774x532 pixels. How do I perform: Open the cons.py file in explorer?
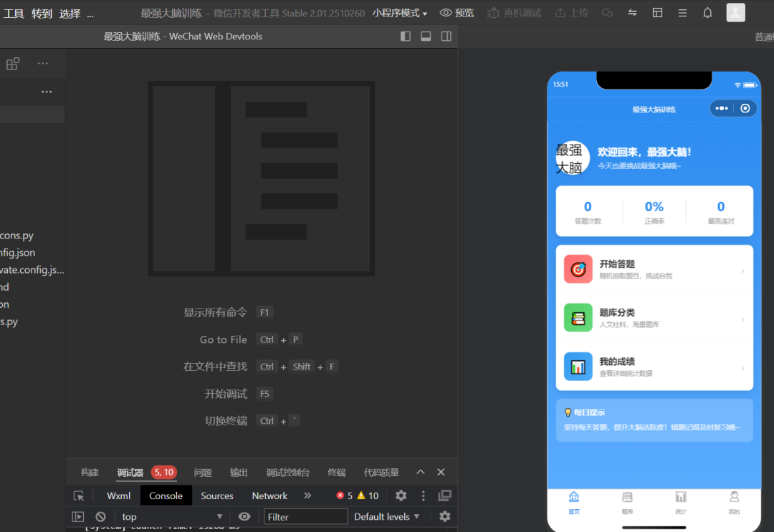[x=32, y=236]
